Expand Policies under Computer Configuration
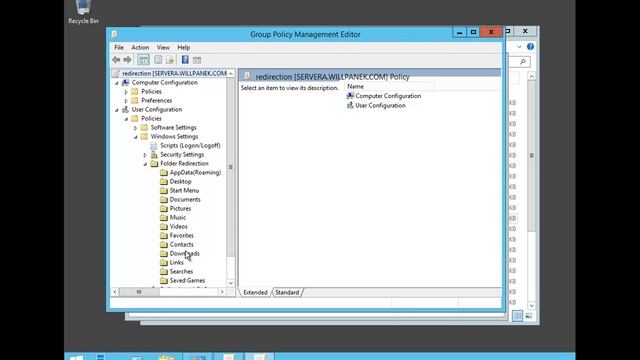640x360 pixels. click(126, 92)
